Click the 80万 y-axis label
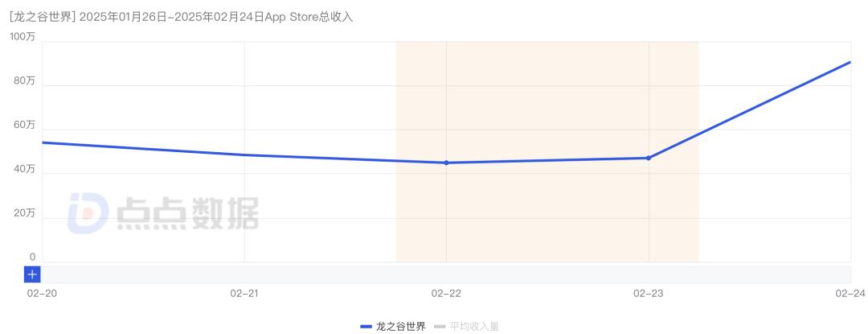Screen dimensions: 868x334 24,80
